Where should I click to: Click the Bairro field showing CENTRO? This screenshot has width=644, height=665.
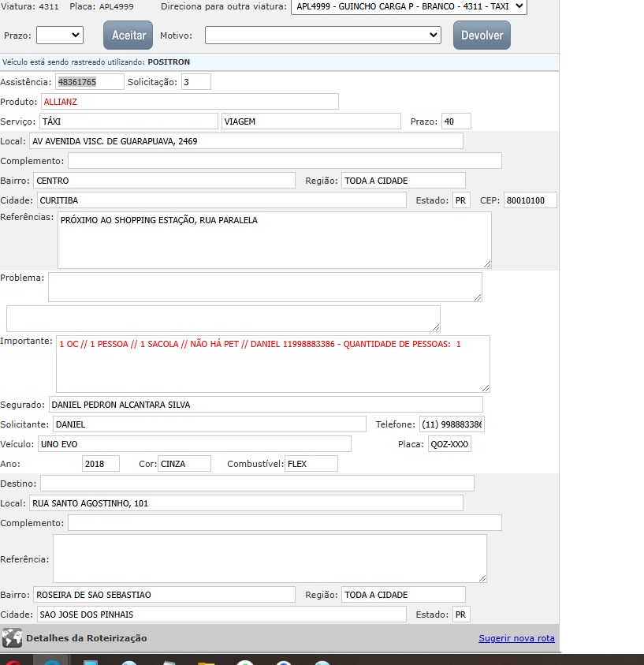coord(164,181)
